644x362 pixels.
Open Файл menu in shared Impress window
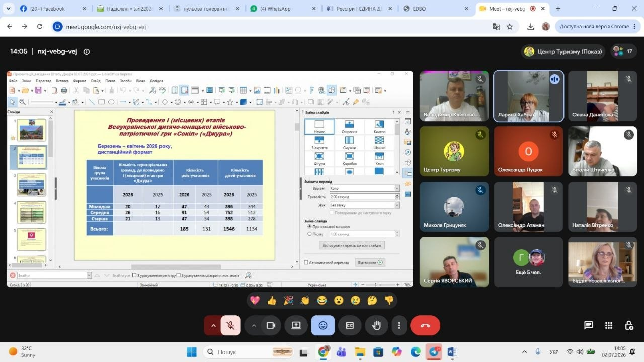(x=13, y=81)
